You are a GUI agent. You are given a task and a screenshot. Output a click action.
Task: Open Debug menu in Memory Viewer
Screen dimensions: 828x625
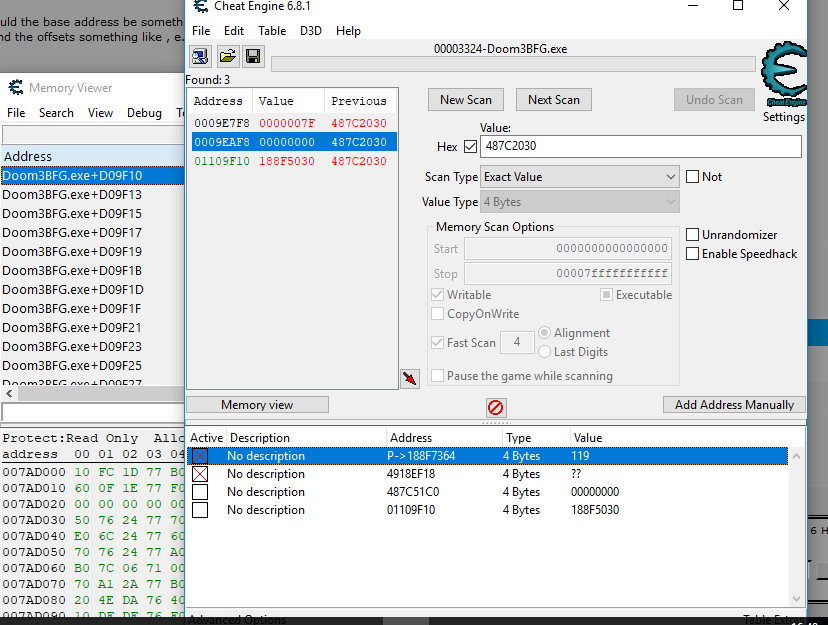pos(144,113)
